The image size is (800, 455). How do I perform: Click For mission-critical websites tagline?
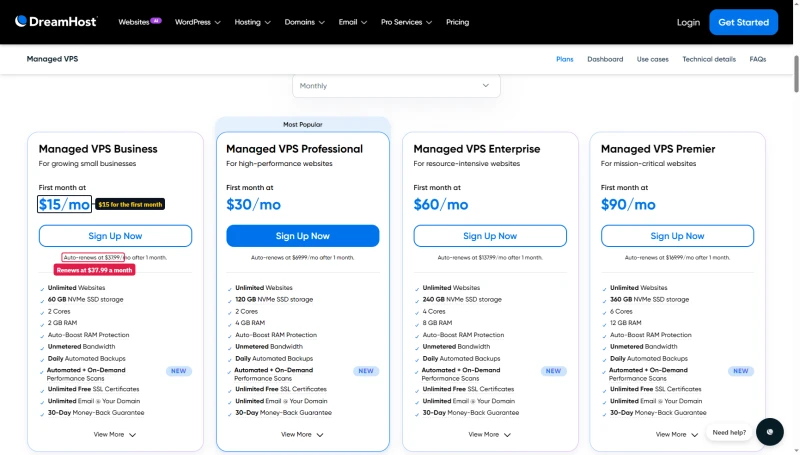click(x=648, y=164)
